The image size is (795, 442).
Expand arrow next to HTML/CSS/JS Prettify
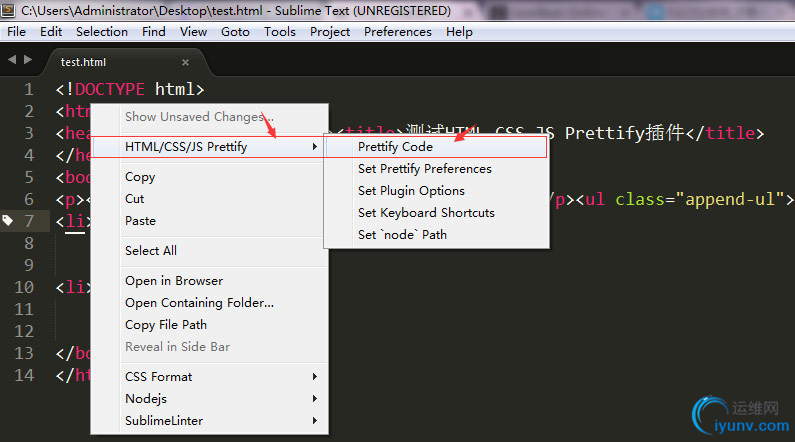coord(315,147)
